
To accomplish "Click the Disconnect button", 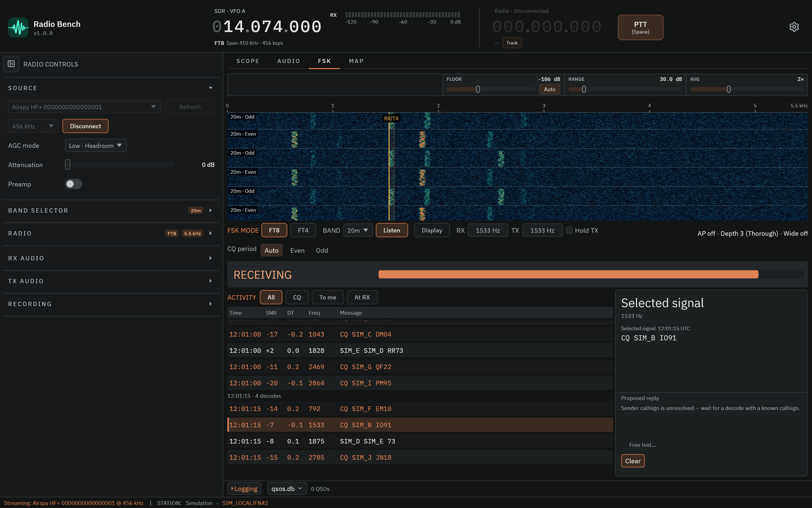I will [85, 126].
